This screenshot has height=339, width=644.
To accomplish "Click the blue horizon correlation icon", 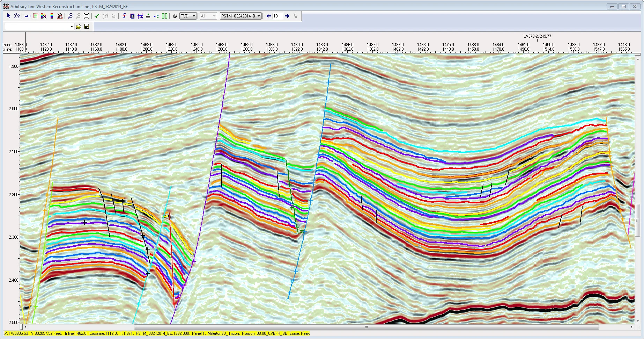I will point(140,16).
